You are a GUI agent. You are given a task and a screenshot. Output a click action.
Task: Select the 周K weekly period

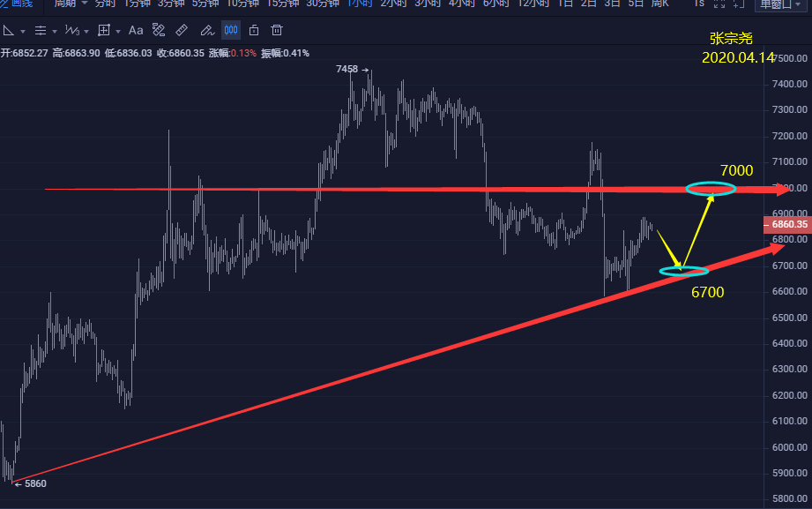[660, 4]
